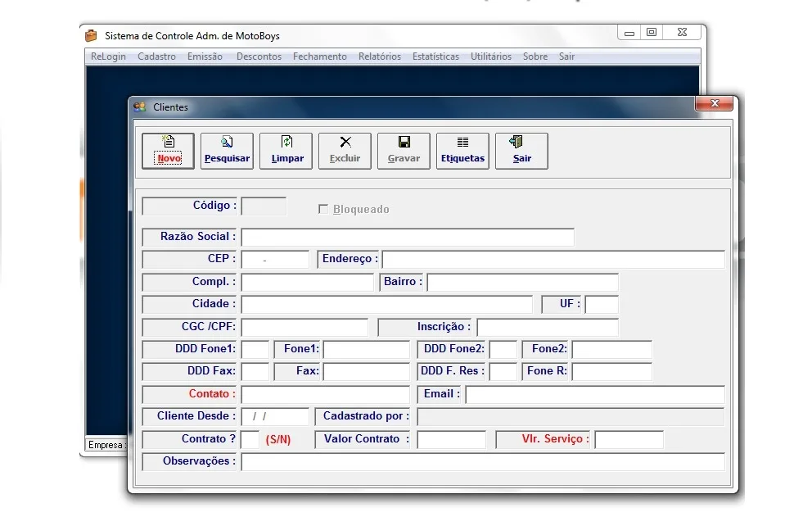
Task: Click the Valor Contrato field
Action: click(x=452, y=440)
